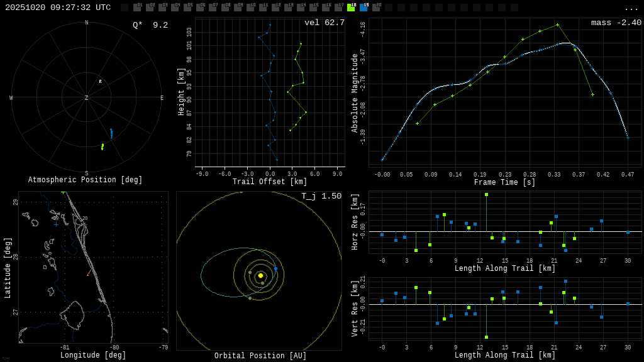The height and width of the screenshot is (362, 644).
Task: Click the peak green point on the magnitude curve
Action: tap(557, 25)
